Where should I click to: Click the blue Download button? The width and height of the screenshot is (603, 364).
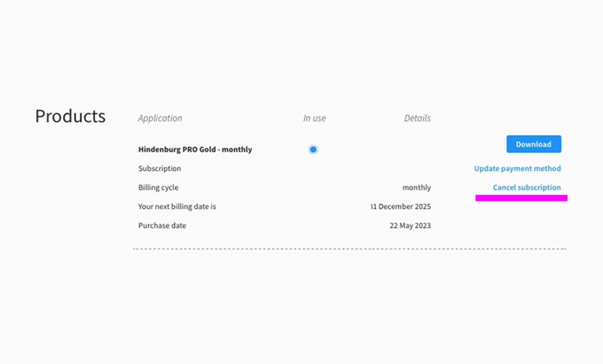(x=534, y=144)
